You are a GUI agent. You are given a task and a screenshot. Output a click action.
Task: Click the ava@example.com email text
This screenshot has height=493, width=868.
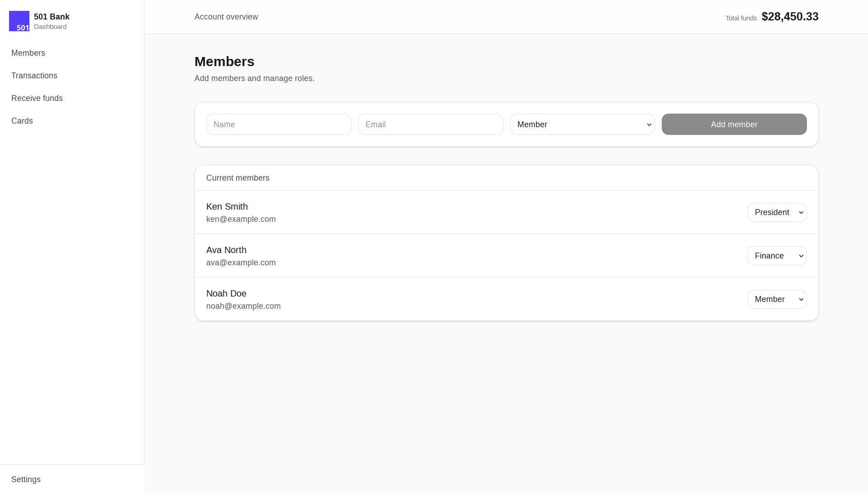pos(241,263)
